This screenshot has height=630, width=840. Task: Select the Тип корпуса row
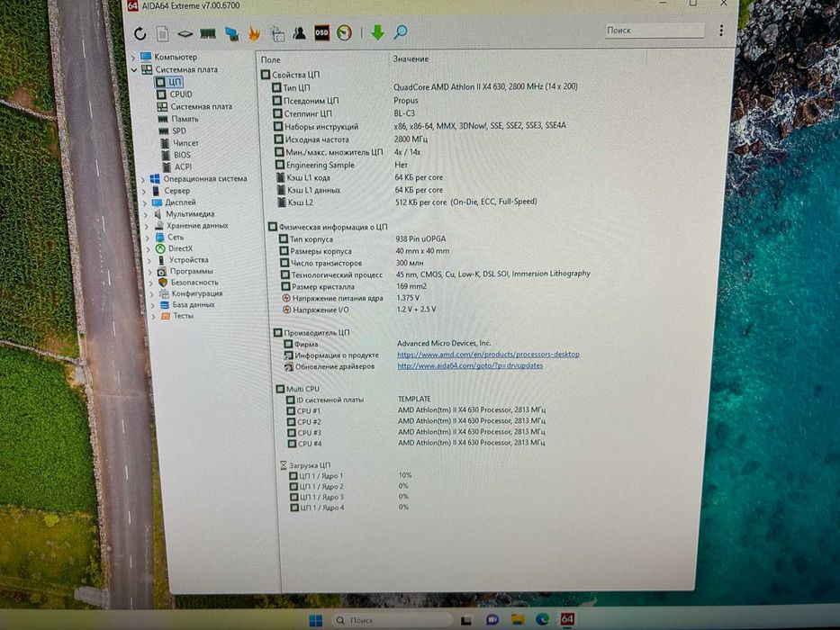(363, 238)
